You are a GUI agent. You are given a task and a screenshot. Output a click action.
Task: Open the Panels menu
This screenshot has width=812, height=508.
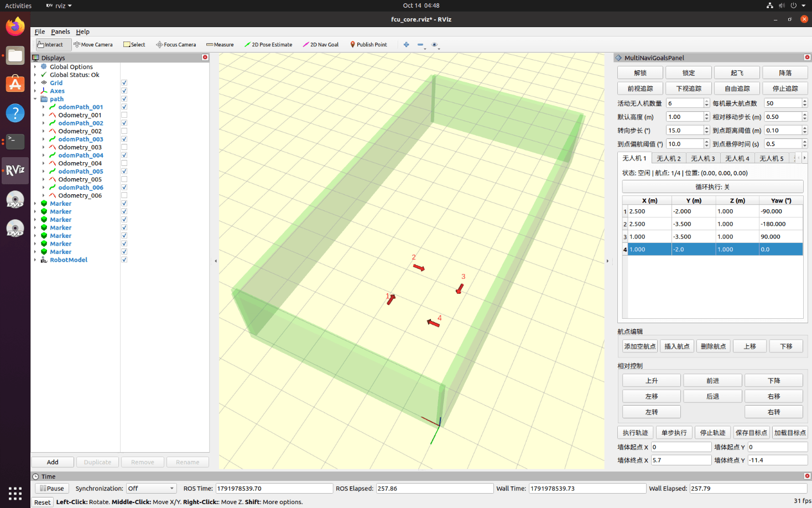tap(60, 32)
